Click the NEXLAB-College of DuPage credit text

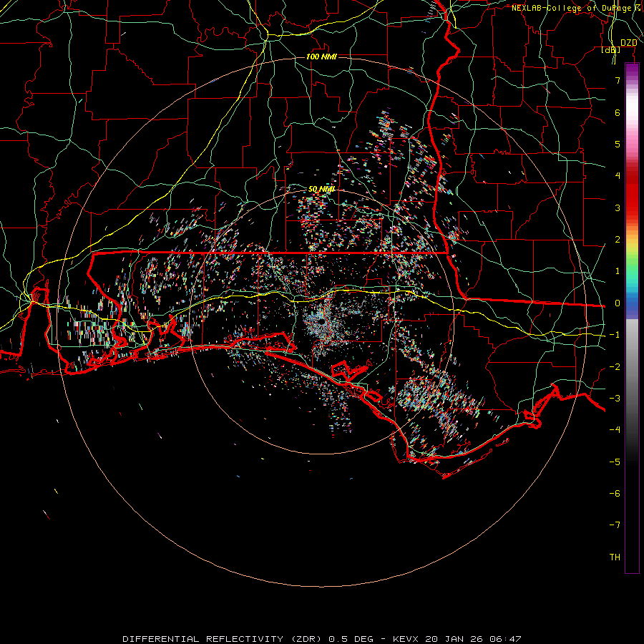[x=575, y=8]
